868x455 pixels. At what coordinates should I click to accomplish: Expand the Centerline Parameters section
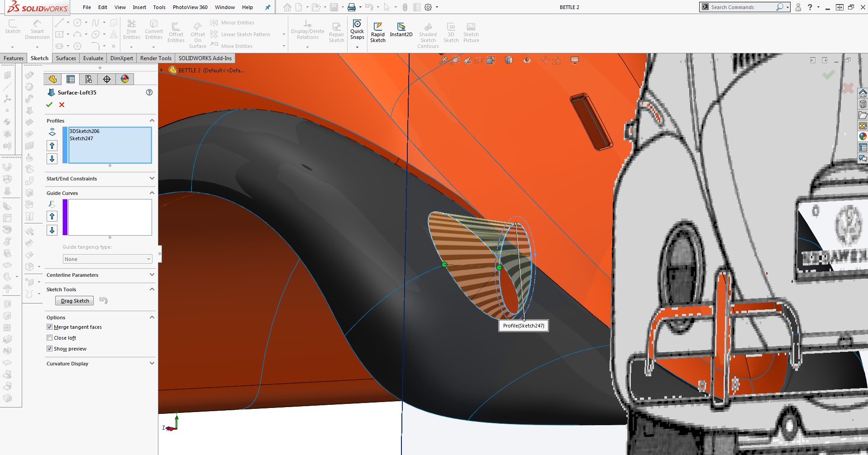click(152, 275)
